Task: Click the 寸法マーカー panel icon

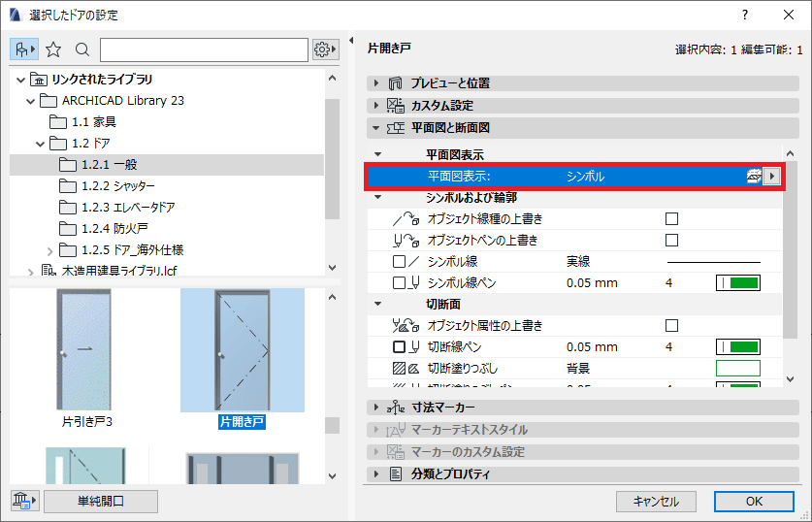Action: tap(396, 408)
